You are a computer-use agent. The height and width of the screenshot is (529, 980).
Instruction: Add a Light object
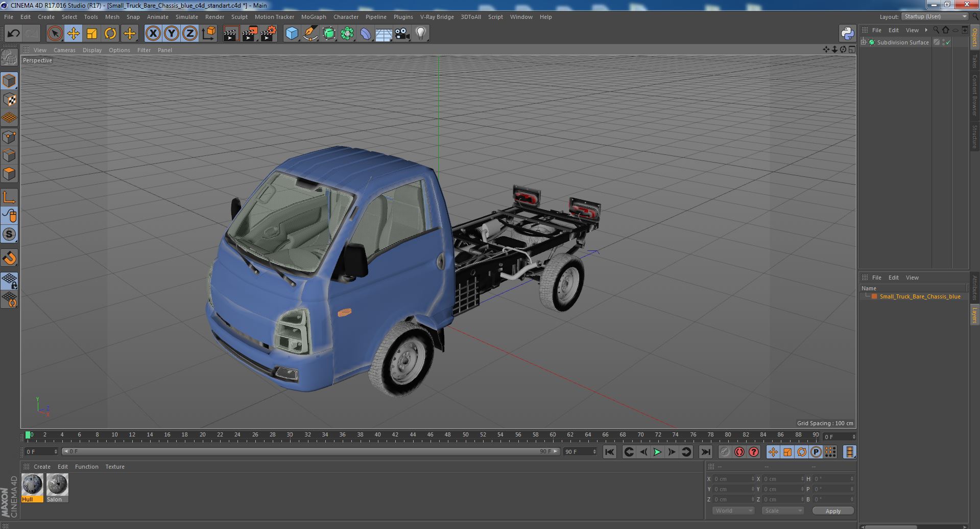[x=421, y=34]
